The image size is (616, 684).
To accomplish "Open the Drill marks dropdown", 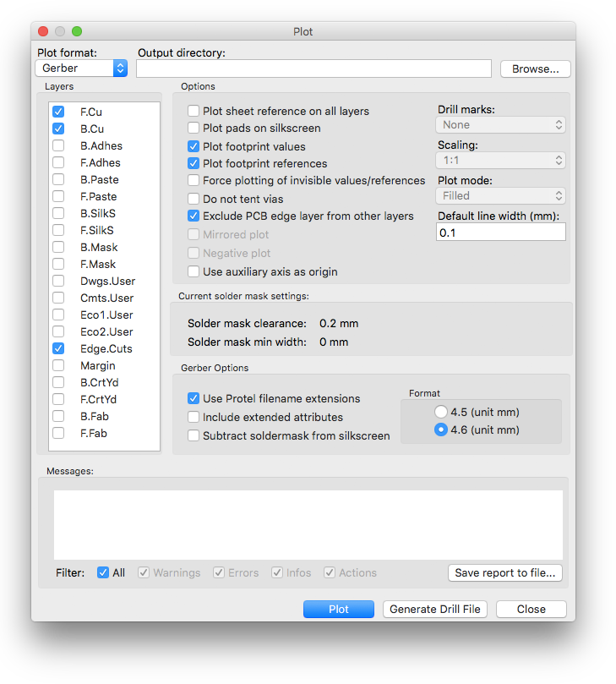I will 500,125.
